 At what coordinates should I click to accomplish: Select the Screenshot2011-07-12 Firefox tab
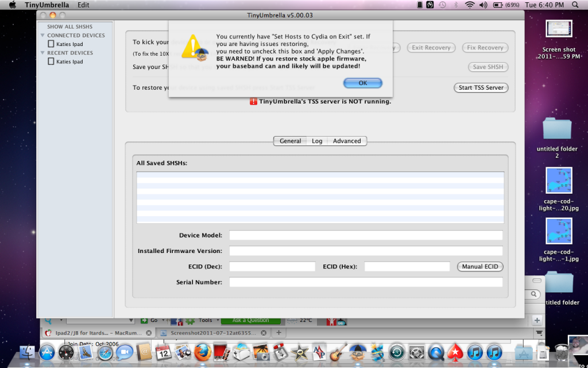coord(213,333)
